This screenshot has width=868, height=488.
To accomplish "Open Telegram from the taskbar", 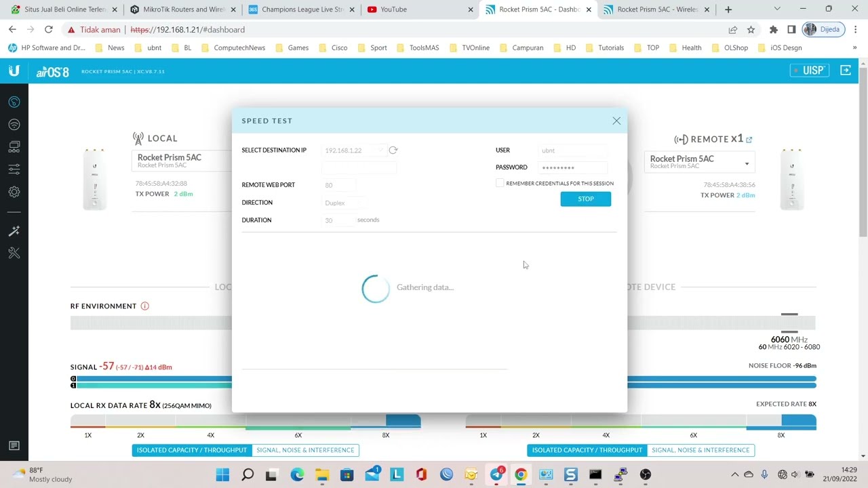I will (496, 474).
